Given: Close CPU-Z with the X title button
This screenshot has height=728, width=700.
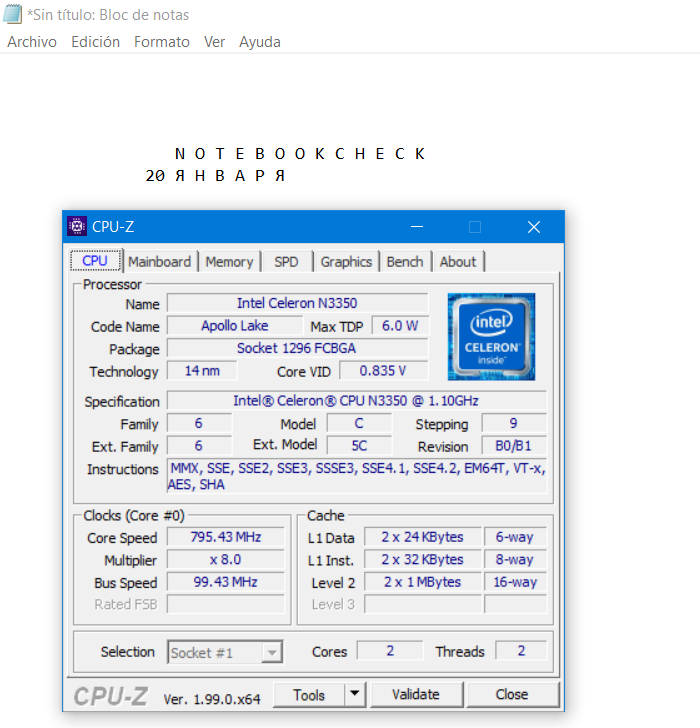Looking at the screenshot, I should coord(534,227).
